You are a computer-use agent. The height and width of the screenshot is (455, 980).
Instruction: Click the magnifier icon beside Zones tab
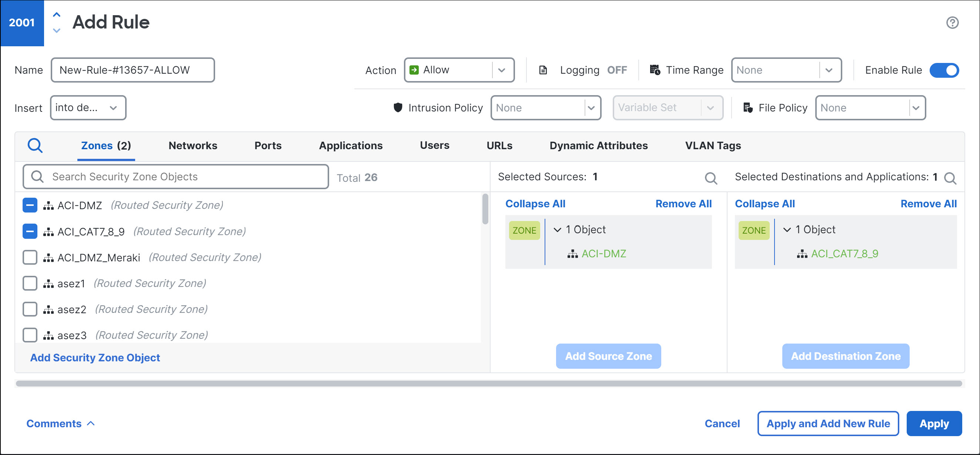click(35, 145)
